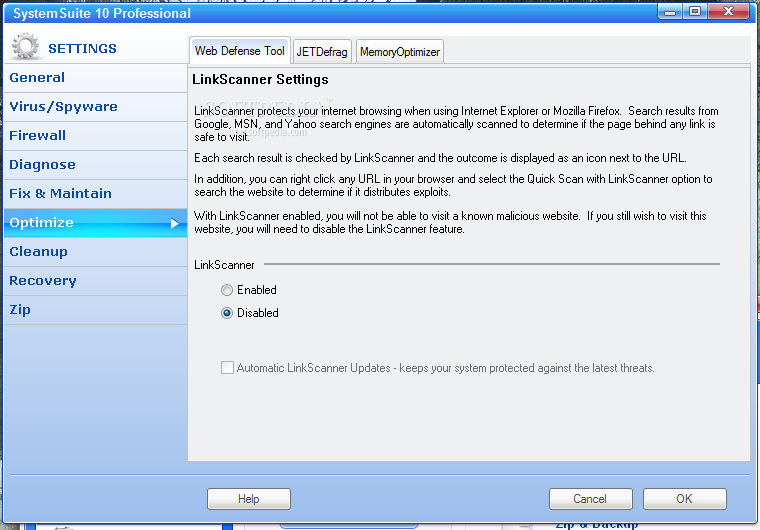Open the Cleanup settings category
The height and width of the screenshot is (530, 760).
point(95,252)
